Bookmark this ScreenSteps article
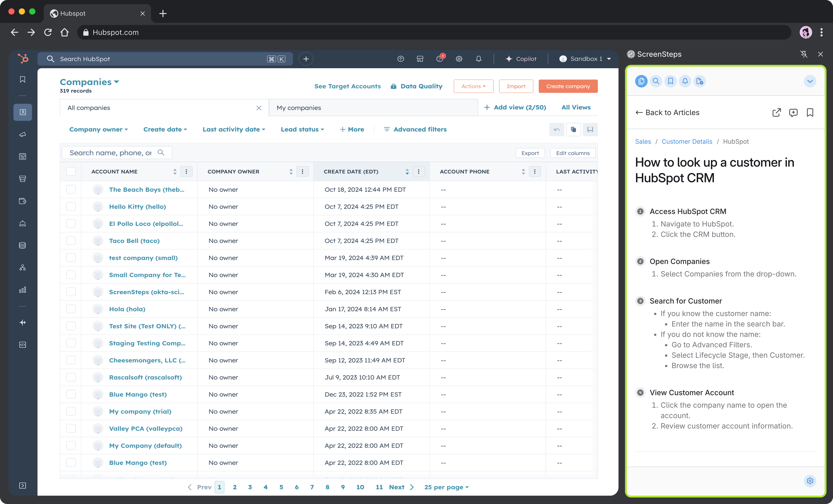The height and width of the screenshot is (504, 833). pos(810,113)
